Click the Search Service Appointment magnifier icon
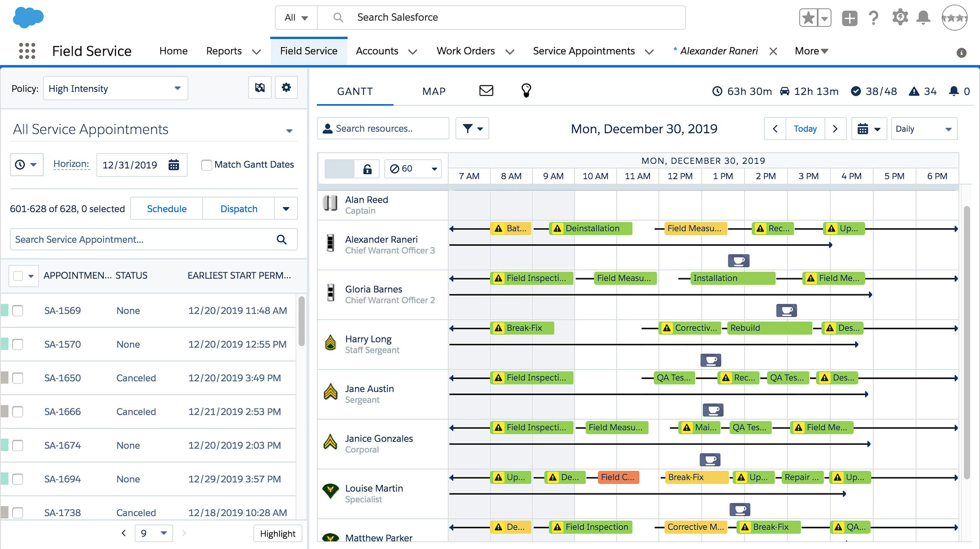Image resolution: width=980 pixels, height=549 pixels. click(x=282, y=240)
